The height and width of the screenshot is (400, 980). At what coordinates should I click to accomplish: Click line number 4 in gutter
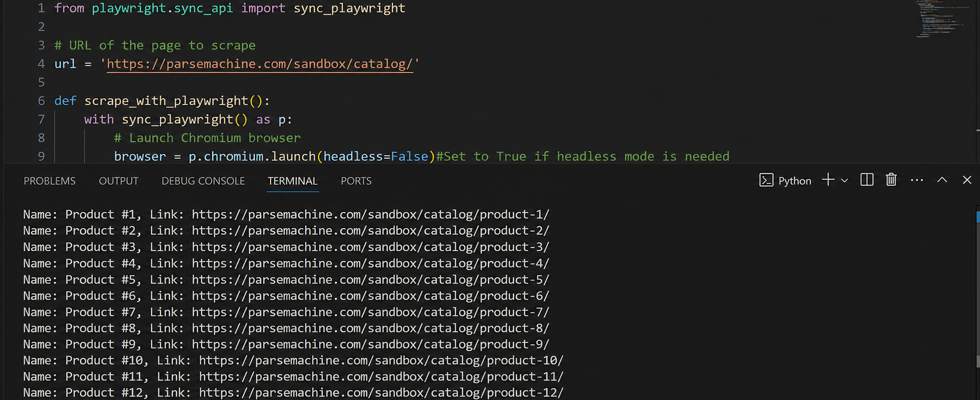(x=41, y=64)
